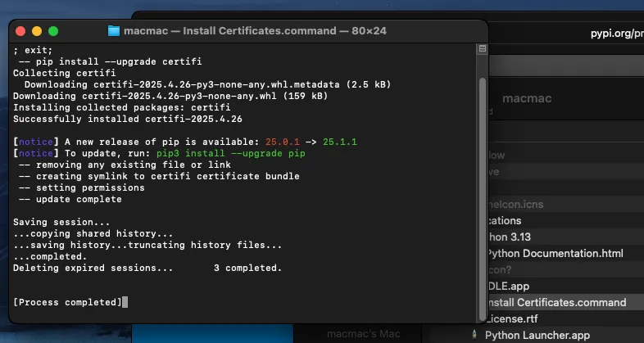
Task: Select 'License.rtf' in the Finder window
Action: coord(512,318)
